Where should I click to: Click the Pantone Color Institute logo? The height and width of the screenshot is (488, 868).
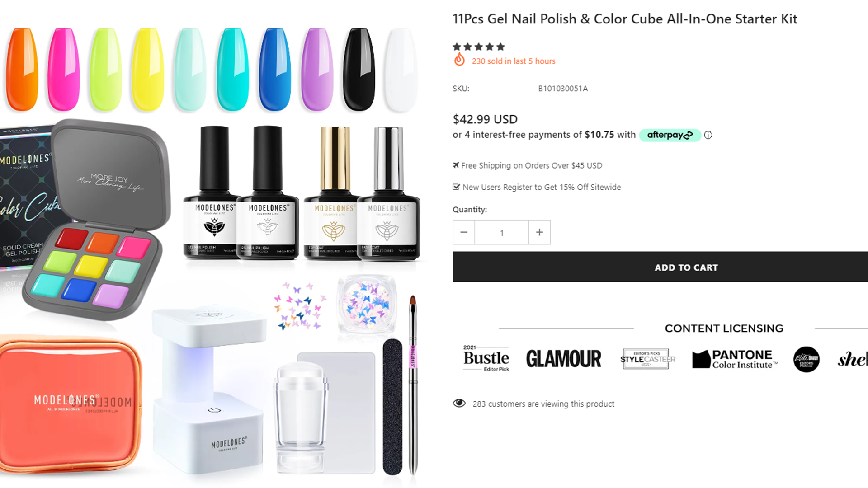[735, 359]
